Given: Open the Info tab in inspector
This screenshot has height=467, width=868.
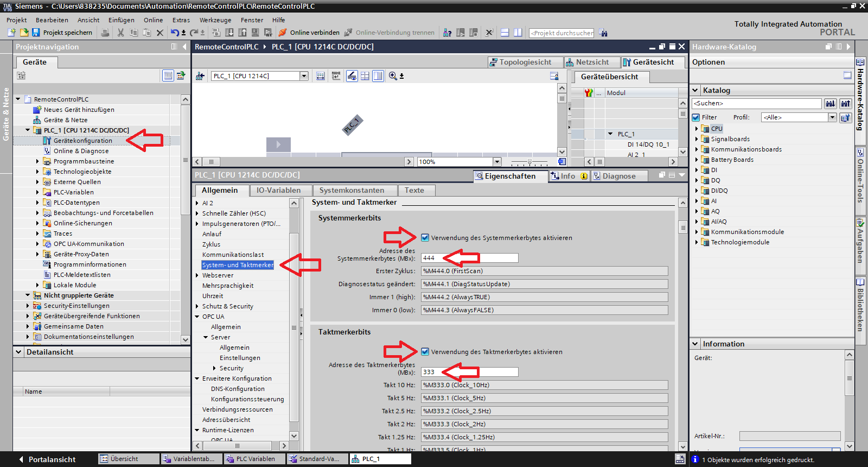Looking at the screenshot, I should pos(568,176).
